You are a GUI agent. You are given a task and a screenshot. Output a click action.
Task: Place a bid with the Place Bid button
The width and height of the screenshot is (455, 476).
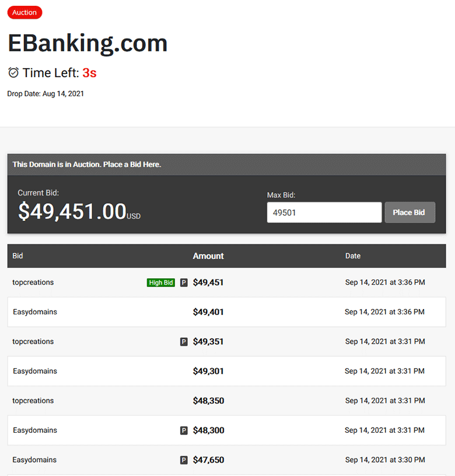tap(409, 212)
